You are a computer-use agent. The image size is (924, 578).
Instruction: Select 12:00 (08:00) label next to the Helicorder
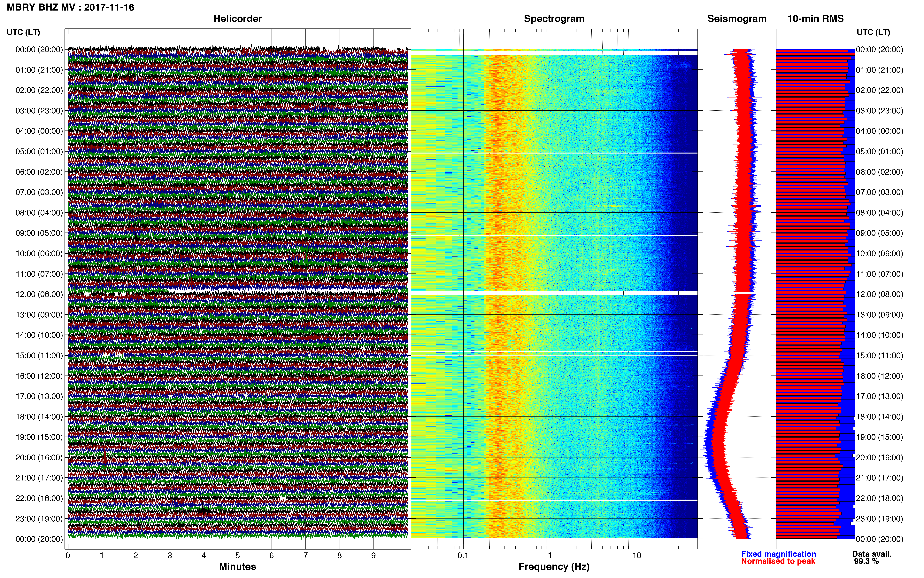click(x=39, y=294)
